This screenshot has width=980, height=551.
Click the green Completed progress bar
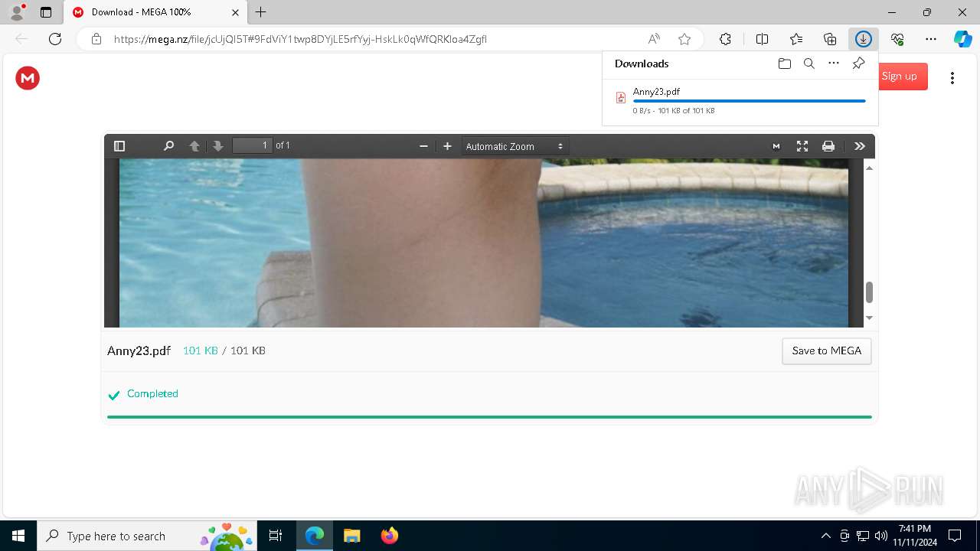coord(490,417)
